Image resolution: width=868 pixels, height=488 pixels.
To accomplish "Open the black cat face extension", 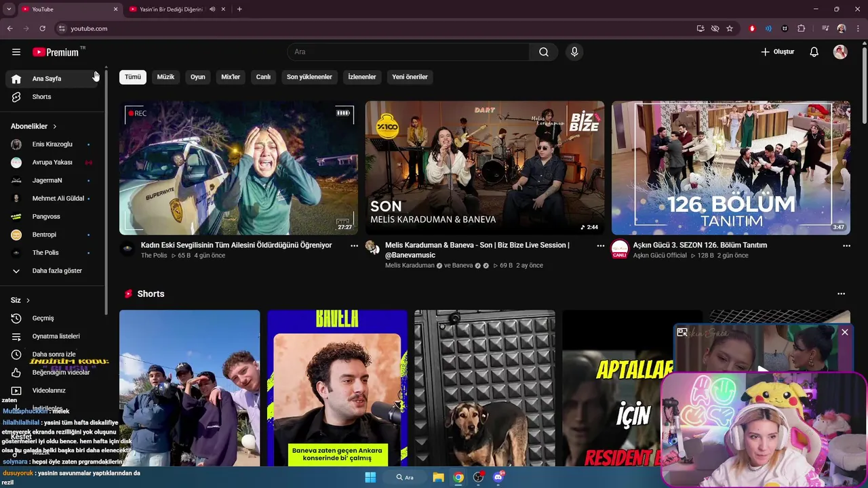I will coord(785,28).
